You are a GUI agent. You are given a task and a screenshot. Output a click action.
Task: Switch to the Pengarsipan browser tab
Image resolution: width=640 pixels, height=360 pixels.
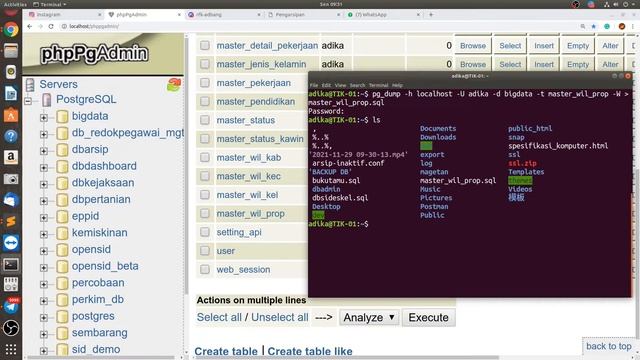click(304, 14)
